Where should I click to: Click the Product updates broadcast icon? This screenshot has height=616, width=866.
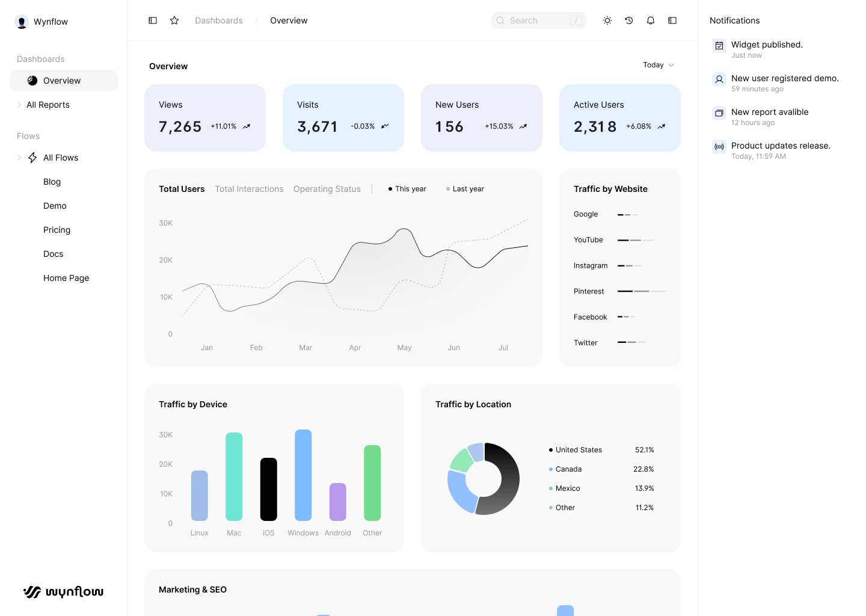point(719,147)
